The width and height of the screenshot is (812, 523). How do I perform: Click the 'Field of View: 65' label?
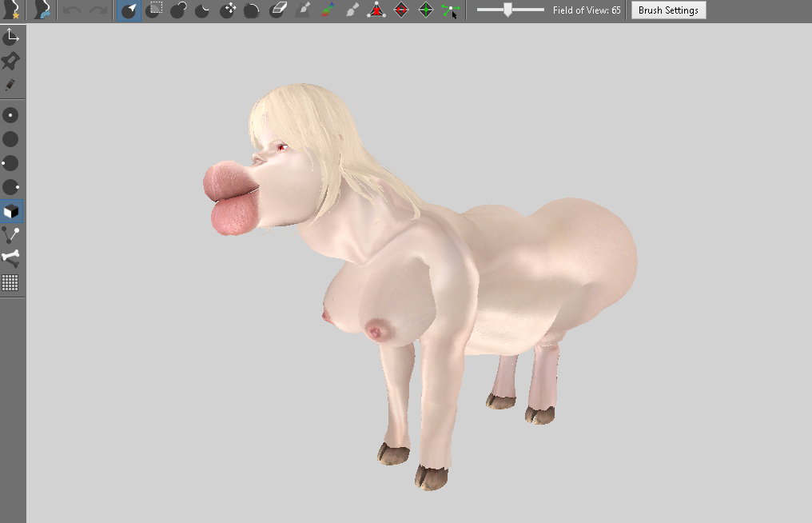587,10
